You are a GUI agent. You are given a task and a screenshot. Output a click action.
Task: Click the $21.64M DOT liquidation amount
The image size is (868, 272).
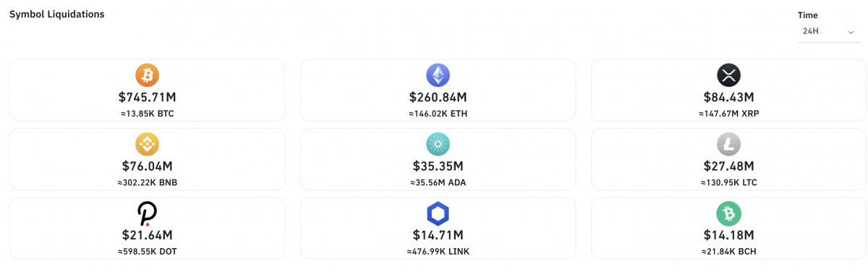[x=147, y=234]
